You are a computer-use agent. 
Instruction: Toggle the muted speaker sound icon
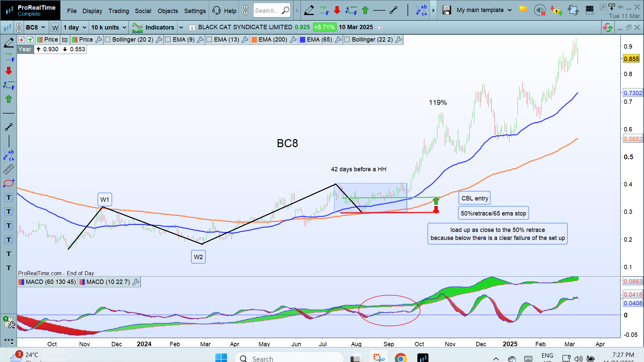pos(540,10)
